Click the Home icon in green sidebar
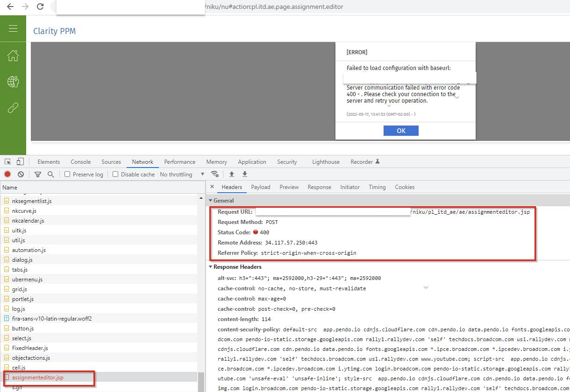Screen dimensions: 570x392 [x=13, y=56]
